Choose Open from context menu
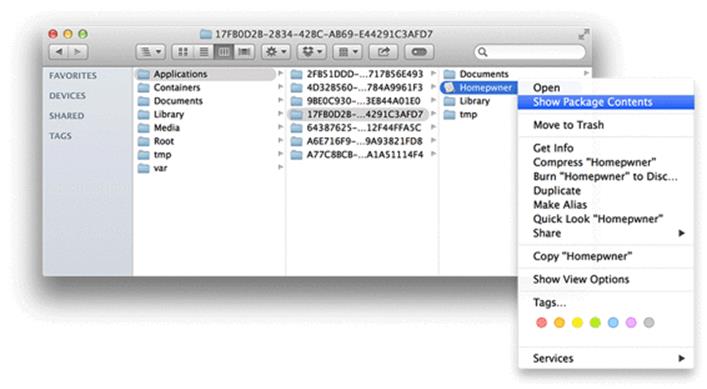707x389 pixels. click(x=606, y=88)
